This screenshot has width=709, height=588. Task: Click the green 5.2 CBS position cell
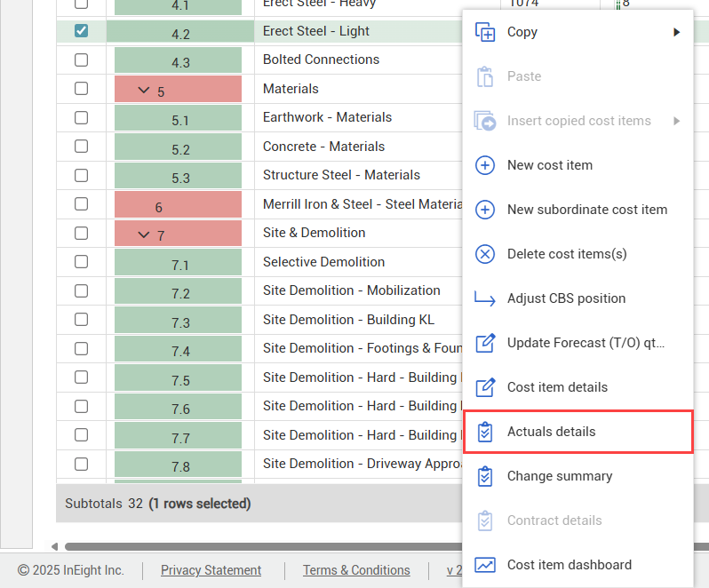pos(179,147)
